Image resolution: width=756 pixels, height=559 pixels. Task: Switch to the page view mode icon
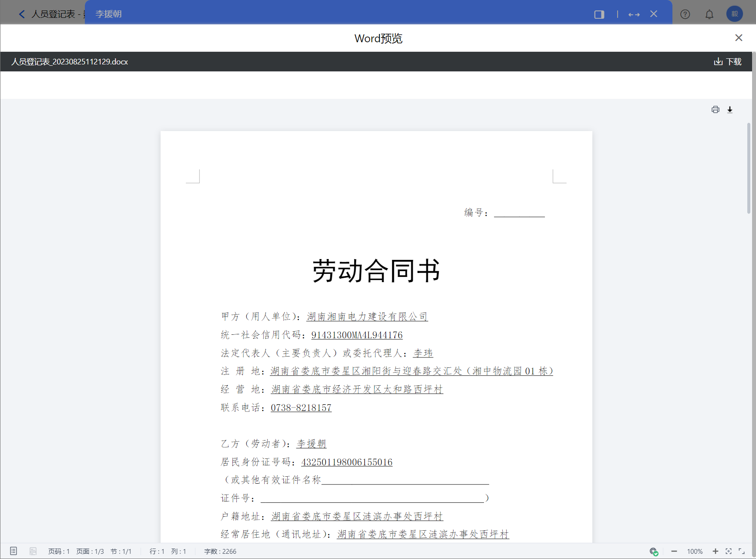click(13, 551)
